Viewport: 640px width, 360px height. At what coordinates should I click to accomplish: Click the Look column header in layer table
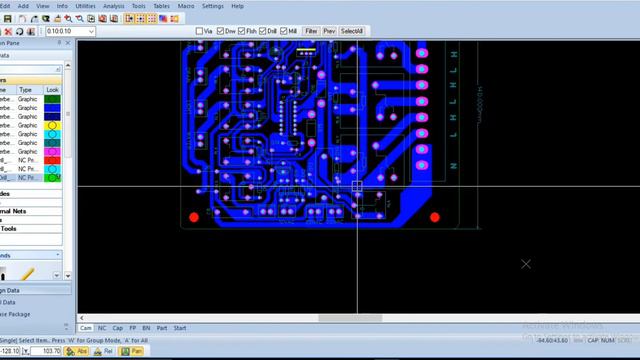click(x=52, y=90)
